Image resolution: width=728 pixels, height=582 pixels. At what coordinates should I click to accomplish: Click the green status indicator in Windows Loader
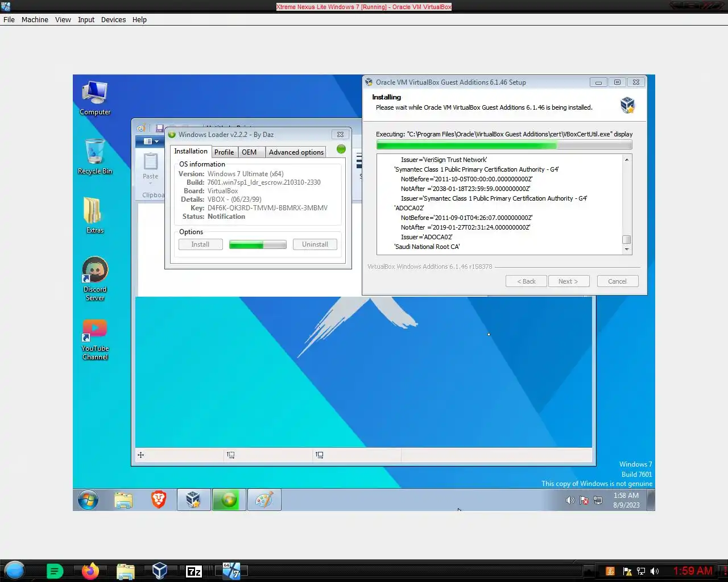(341, 149)
